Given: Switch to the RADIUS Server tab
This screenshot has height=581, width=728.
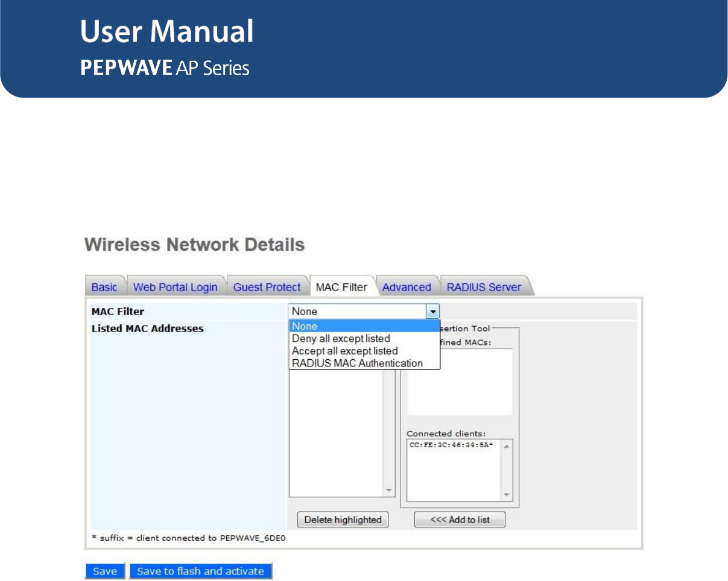Looking at the screenshot, I should pyautogui.click(x=484, y=287).
